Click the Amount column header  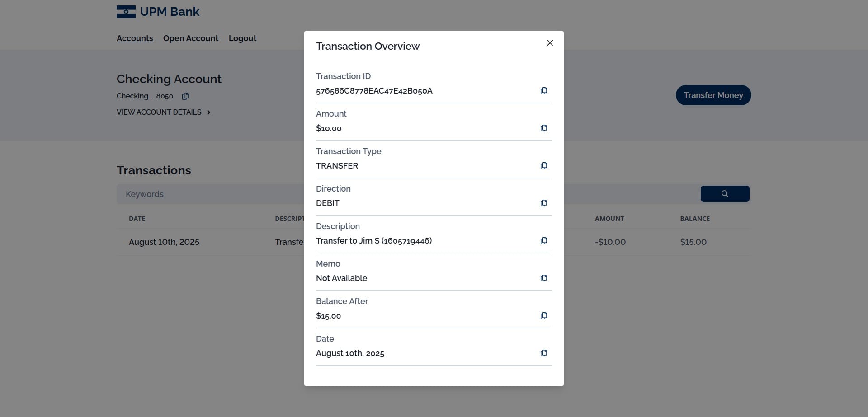pos(609,219)
